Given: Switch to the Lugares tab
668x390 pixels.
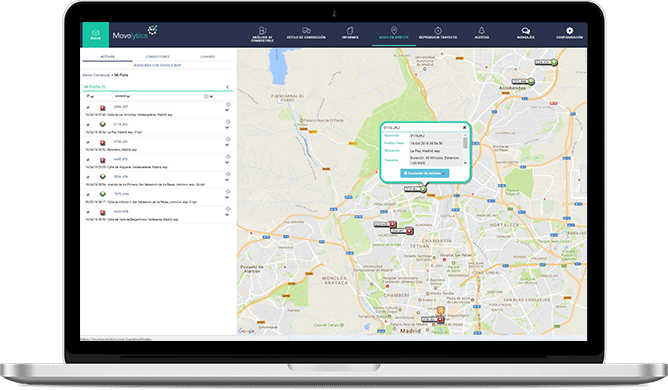Looking at the screenshot, I should tap(207, 57).
